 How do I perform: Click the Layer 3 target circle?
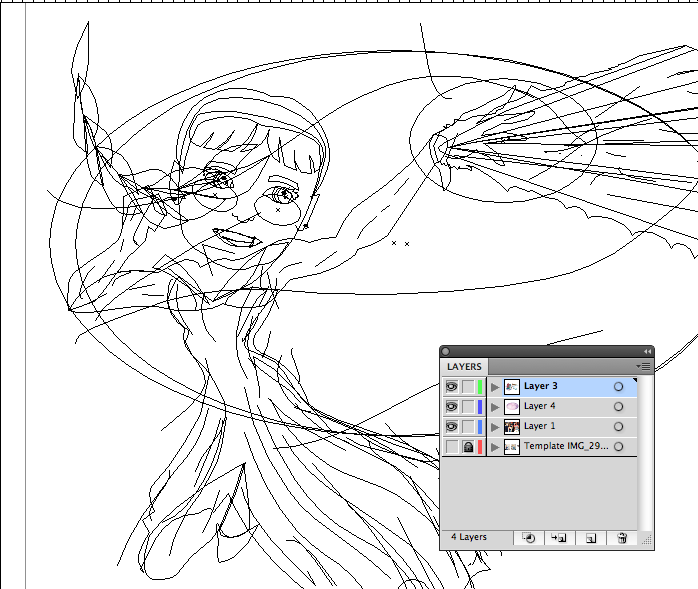pos(618,386)
